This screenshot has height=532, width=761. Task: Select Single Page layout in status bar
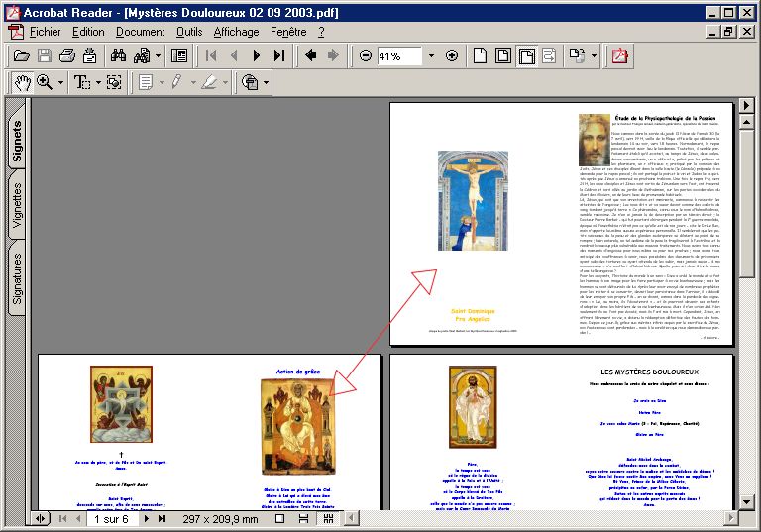point(279,519)
